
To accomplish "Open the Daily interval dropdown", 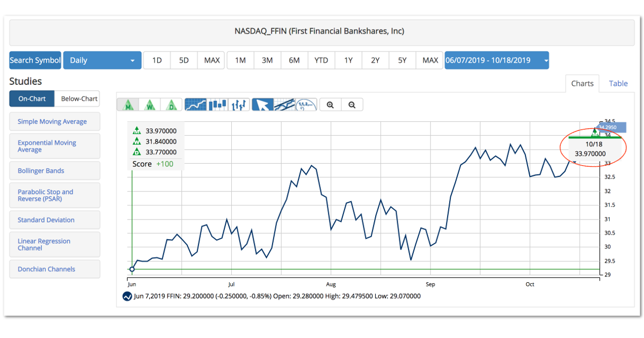I will pos(103,60).
